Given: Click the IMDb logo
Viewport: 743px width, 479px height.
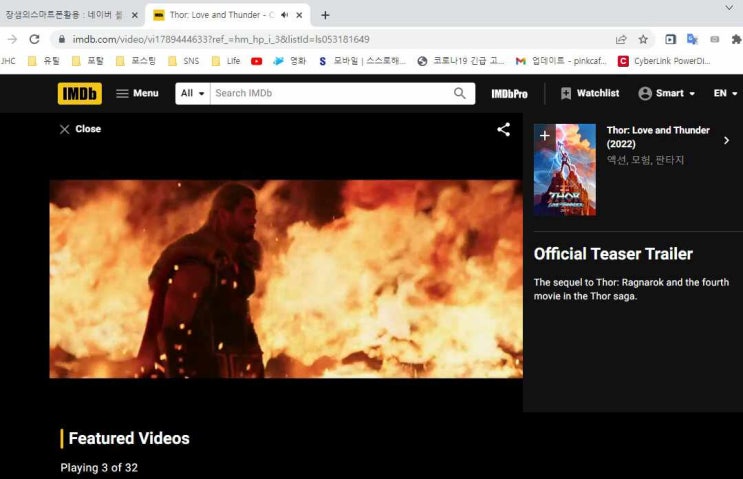Looking at the screenshot, I should pyautogui.click(x=79, y=93).
